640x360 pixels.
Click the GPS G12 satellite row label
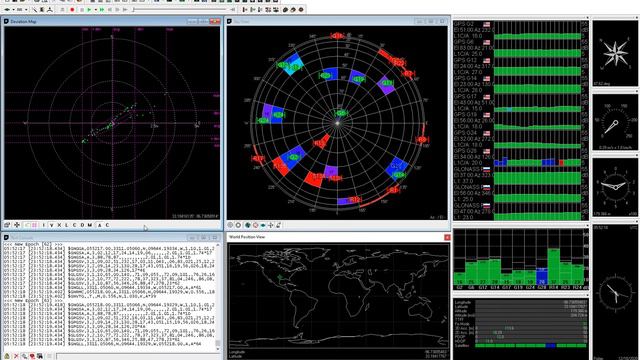pos(465,60)
